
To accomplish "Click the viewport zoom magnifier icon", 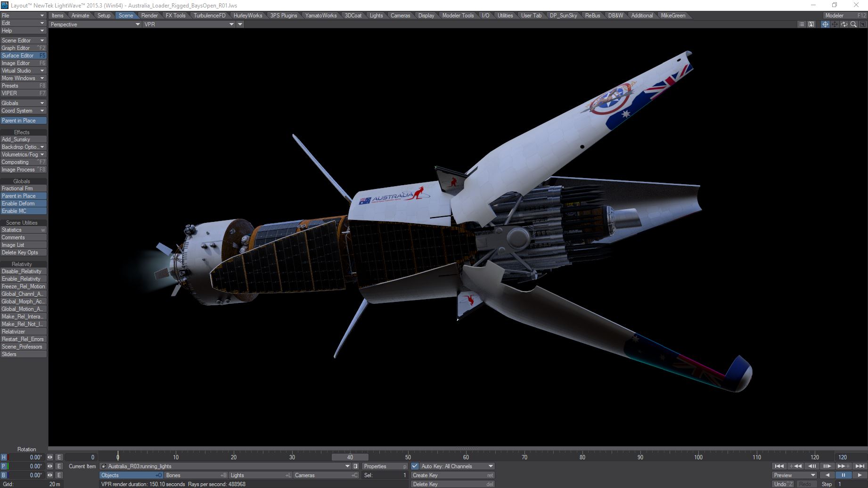I will tap(853, 24).
